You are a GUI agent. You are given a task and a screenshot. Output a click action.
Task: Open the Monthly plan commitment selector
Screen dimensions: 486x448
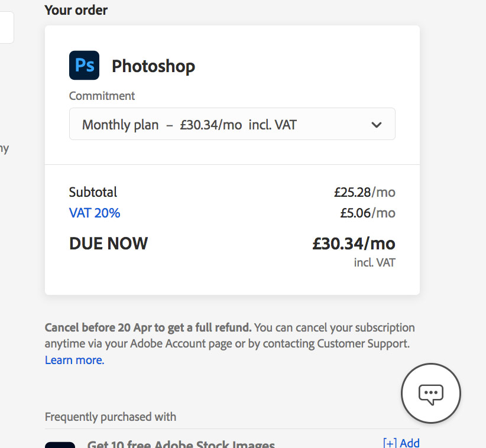click(232, 124)
